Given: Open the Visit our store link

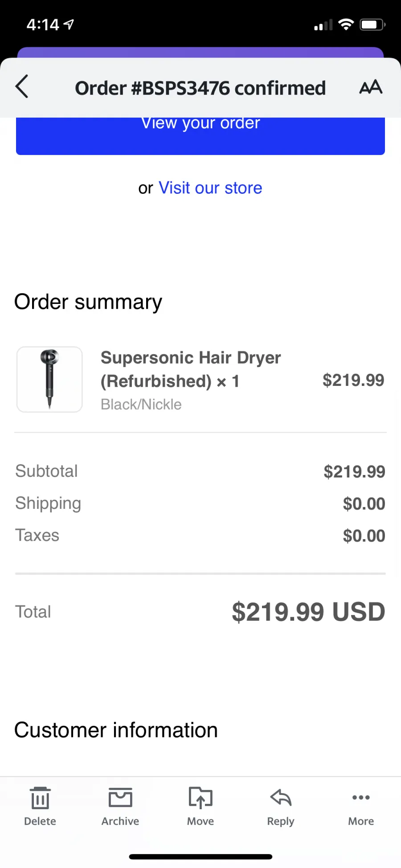Looking at the screenshot, I should [x=210, y=188].
